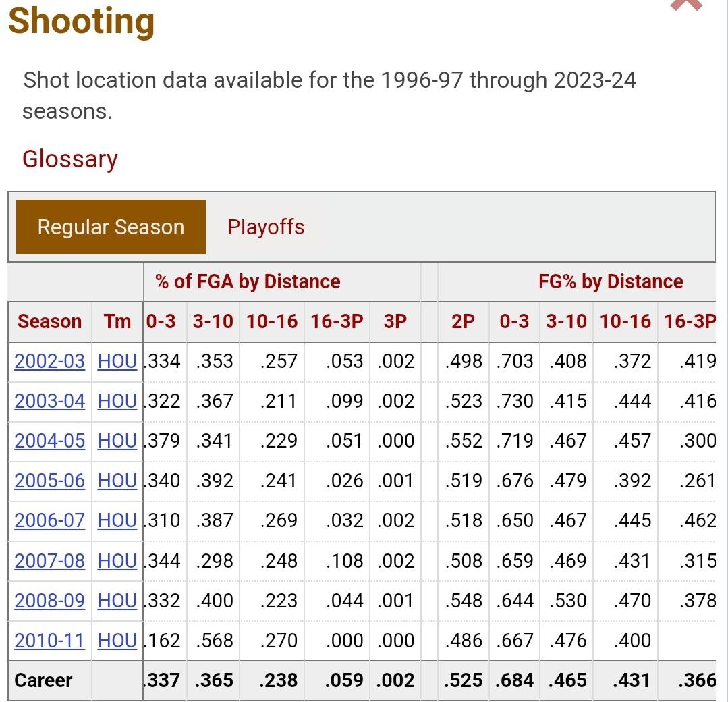Open the 2003-04 season link

pos(50,402)
